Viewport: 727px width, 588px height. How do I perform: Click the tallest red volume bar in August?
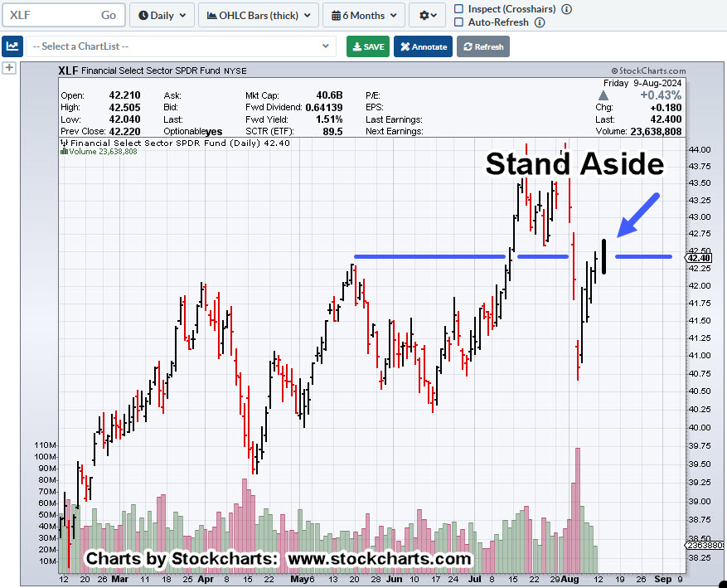point(577,508)
